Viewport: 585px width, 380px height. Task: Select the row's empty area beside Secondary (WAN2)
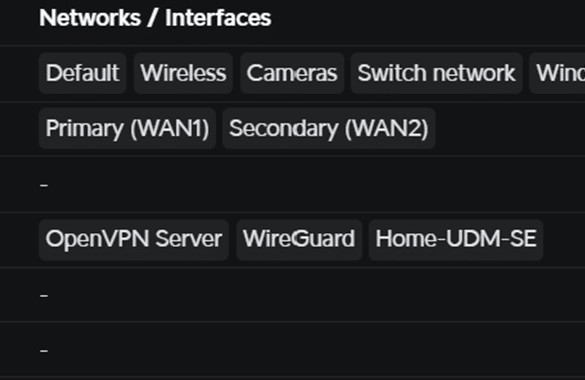(x=510, y=128)
